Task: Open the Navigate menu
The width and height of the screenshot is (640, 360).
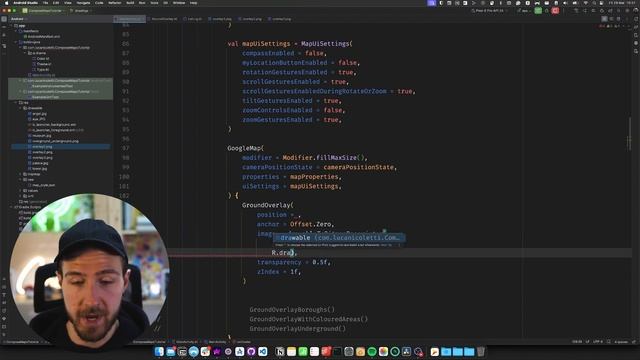Action: tap(83, 3)
